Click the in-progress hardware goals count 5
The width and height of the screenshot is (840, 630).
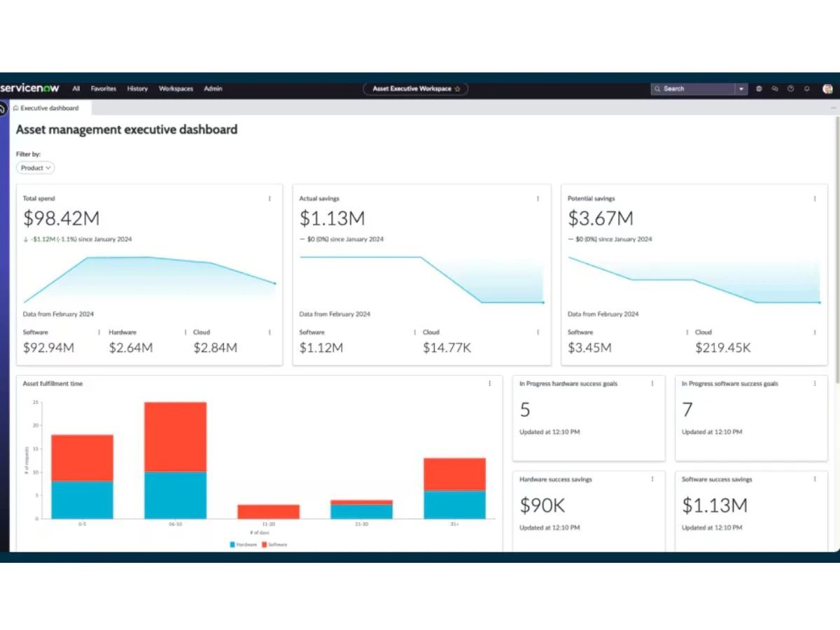525,409
